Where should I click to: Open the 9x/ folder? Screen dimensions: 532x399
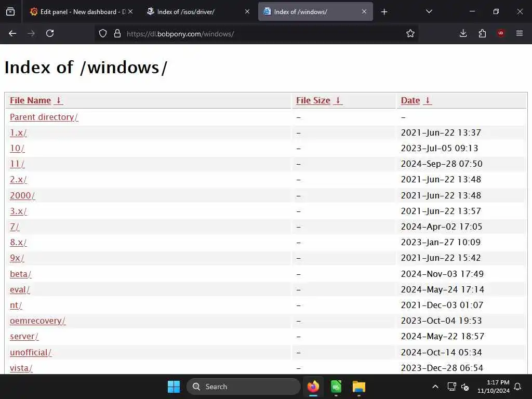[17, 258]
